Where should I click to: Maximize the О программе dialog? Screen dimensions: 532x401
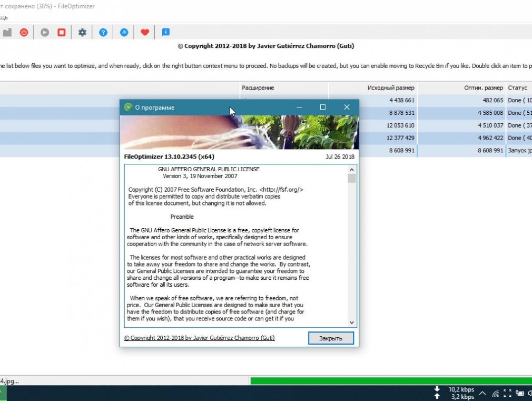tap(323, 107)
